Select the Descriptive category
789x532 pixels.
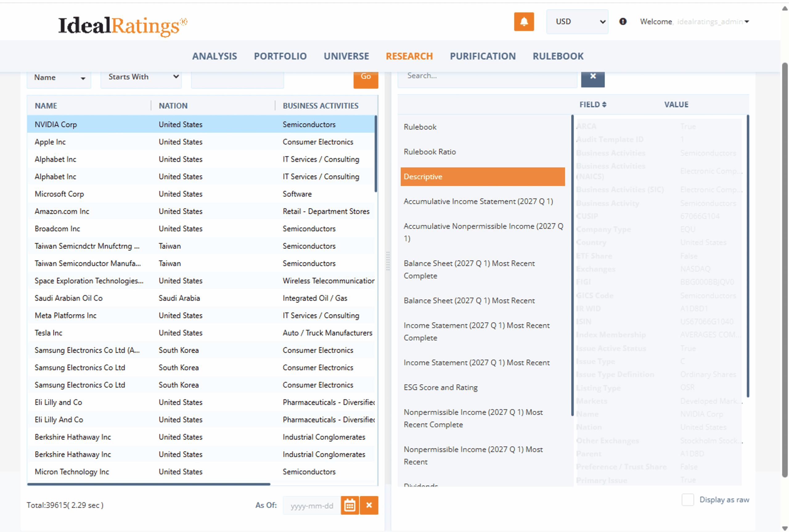tap(482, 176)
